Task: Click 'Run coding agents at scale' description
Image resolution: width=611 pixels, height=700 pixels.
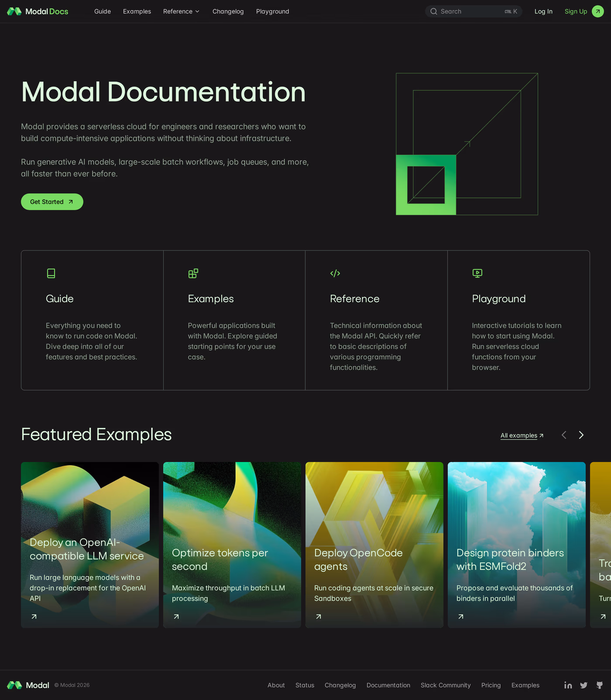Action: [x=374, y=593]
